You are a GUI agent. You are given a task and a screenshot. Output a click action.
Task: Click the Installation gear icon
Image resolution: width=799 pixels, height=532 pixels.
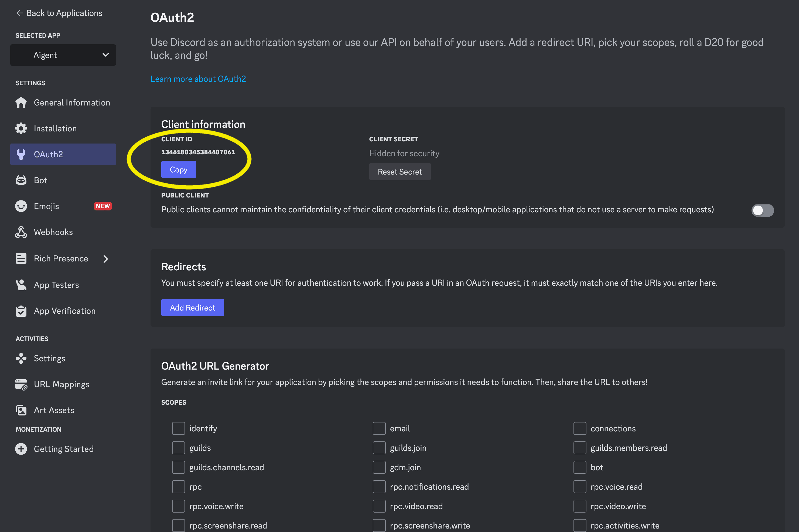[21, 128]
